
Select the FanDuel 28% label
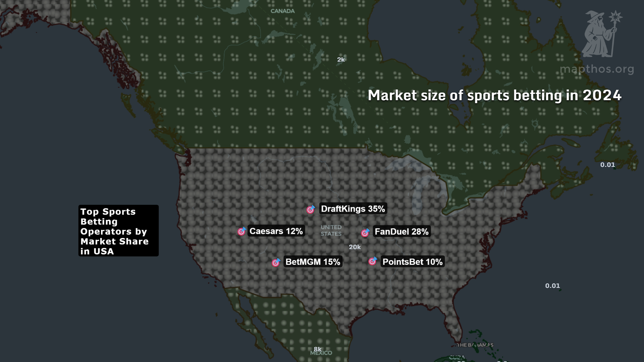tap(401, 231)
